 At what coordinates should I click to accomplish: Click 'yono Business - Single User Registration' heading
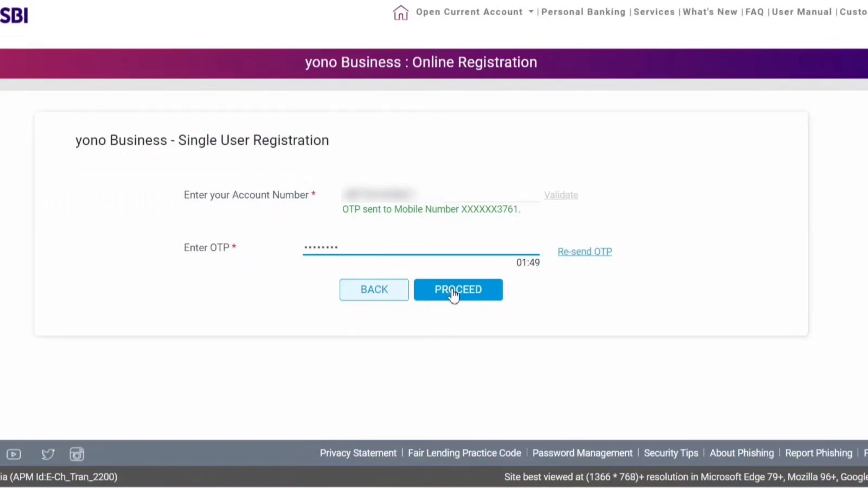[202, 140]
